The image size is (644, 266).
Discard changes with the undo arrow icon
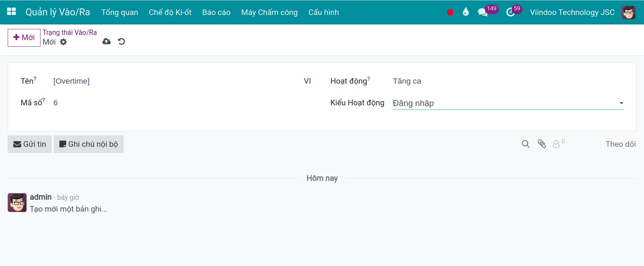point(121,41)
